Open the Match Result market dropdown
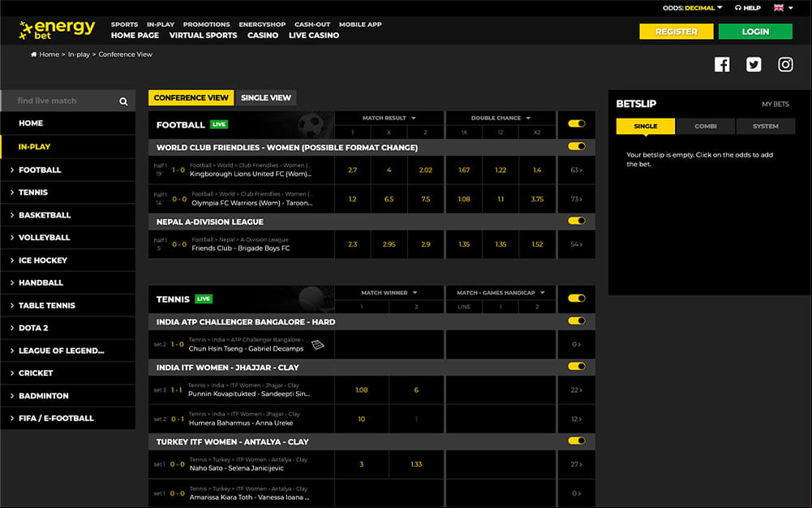812x508 pixels. (389, 118)
